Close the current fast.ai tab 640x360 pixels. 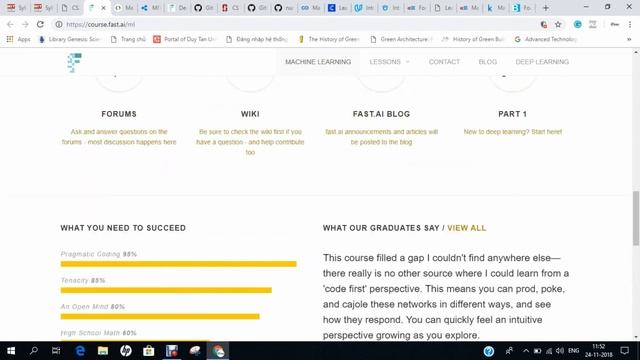(x=103, y=8)
